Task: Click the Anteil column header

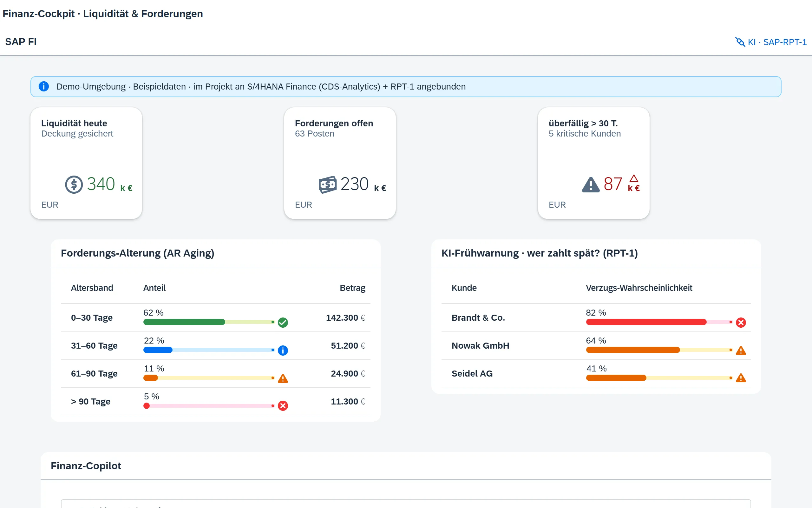Action: (x=154, y=288)
